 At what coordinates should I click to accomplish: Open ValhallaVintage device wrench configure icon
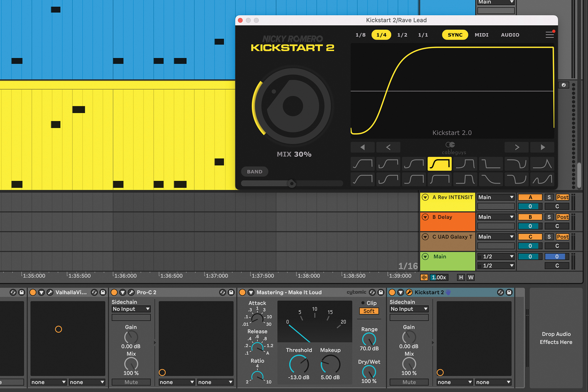pyautogui.click(x=50, y=292)
